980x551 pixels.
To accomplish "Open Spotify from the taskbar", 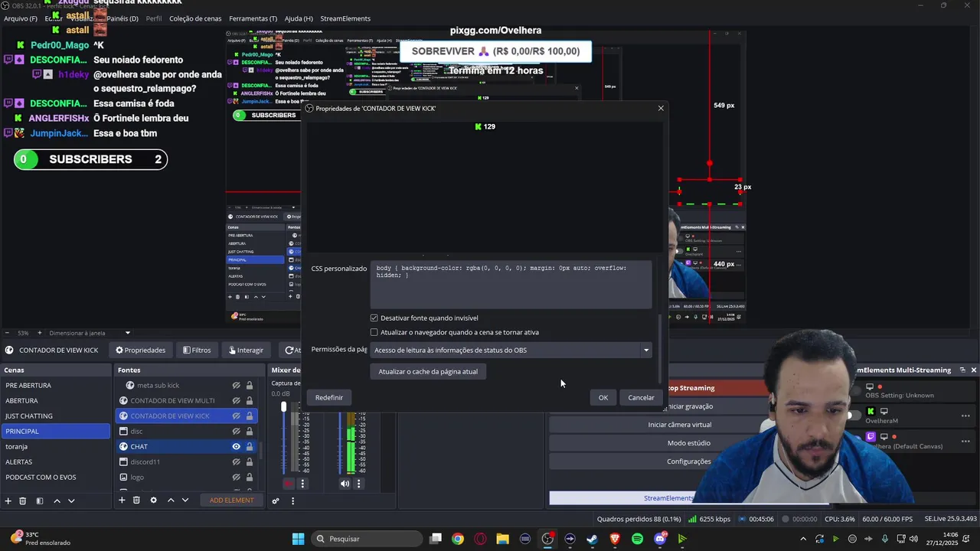I will [x=638, y=539].
